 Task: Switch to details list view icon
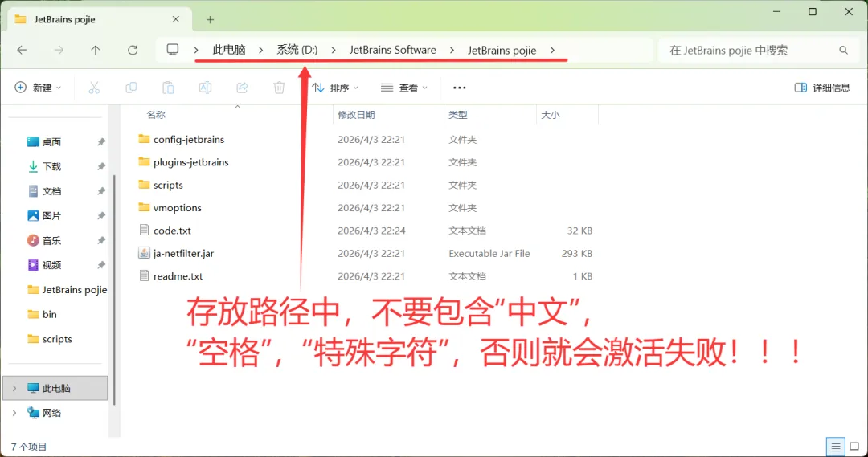pyautogui.click(x=835, y=447)
